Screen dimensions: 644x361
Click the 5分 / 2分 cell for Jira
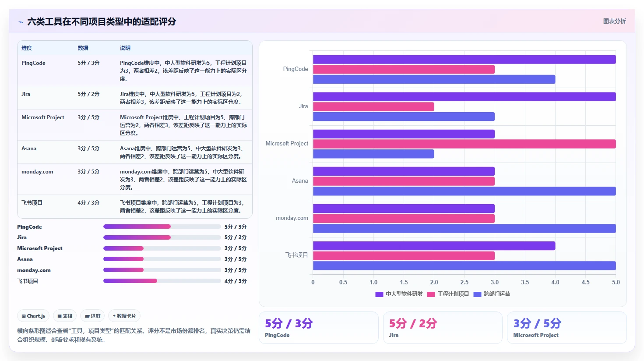88,94
